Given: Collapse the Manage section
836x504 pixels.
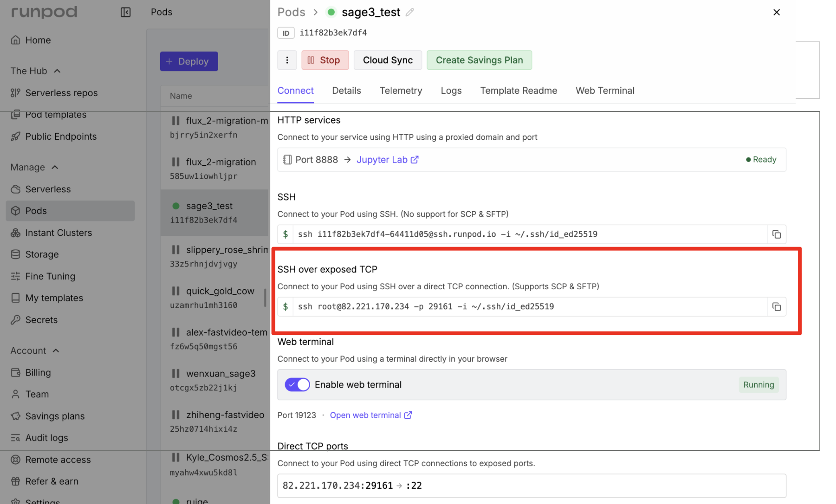Looking at the screenshot, I should [55, 167].
